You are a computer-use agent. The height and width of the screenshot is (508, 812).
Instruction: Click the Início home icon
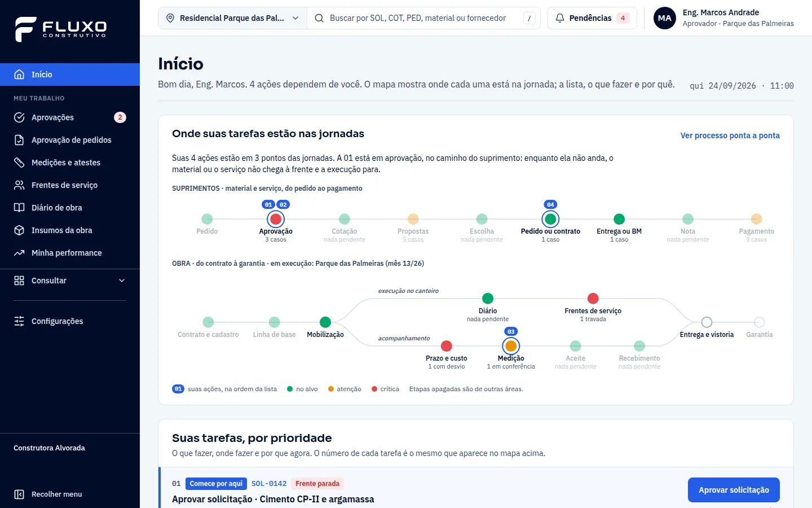[19, 75]
